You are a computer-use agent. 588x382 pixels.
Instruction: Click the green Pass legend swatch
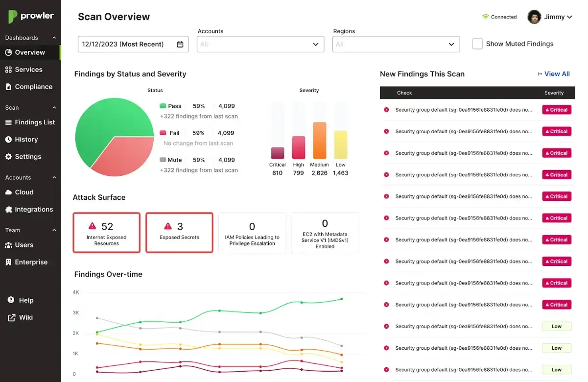pos(163,106)
